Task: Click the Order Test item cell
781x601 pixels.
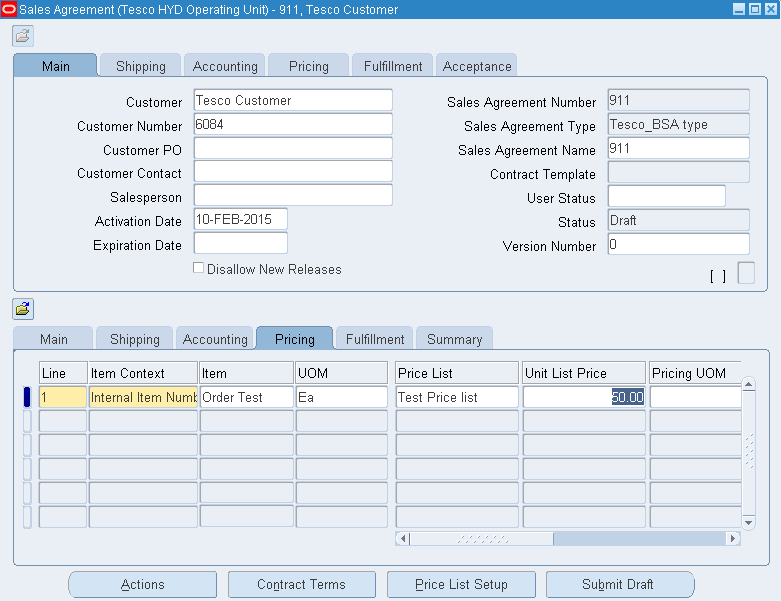Action: pos(247,397)
